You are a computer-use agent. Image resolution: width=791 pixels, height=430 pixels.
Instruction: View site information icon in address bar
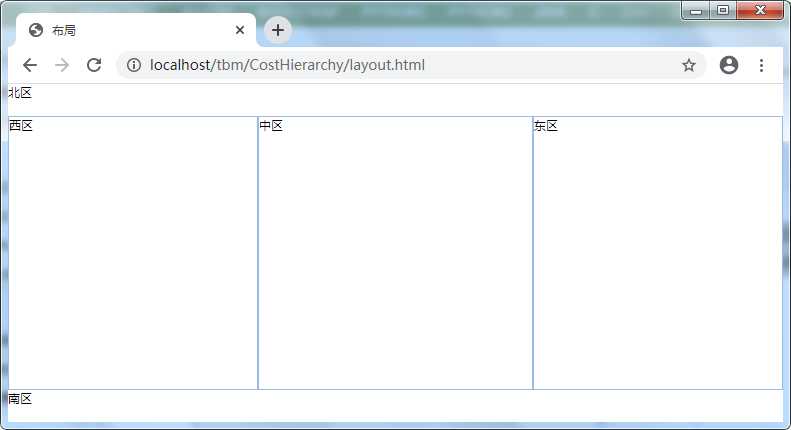[x=134, y=65]
